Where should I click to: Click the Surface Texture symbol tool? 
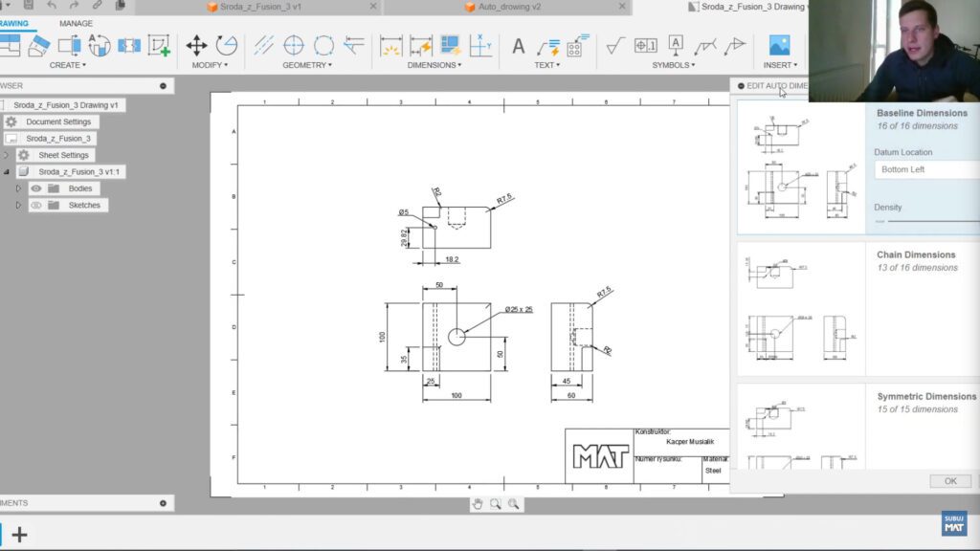point(612,46)
